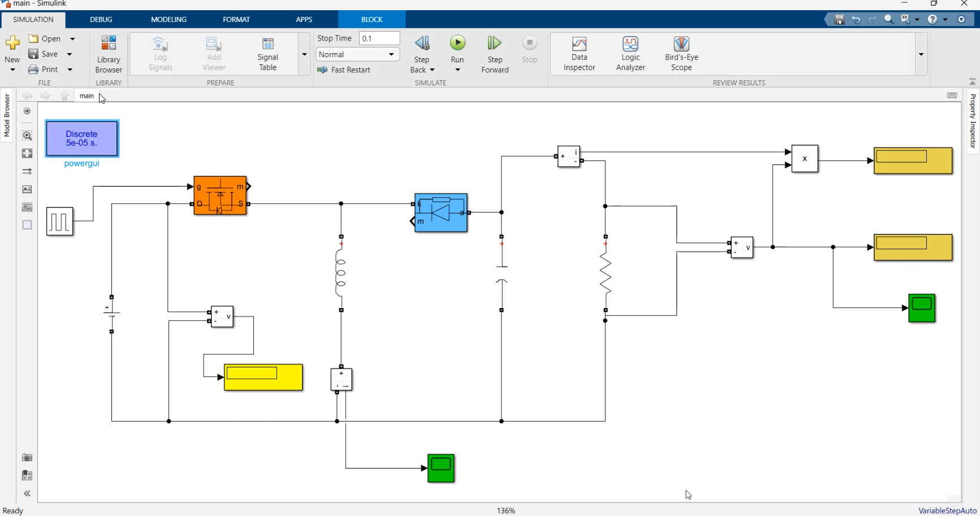Select the blue Diode block
Image resolution: width=980 pixels, height=516 pixels.
(441, 213)
